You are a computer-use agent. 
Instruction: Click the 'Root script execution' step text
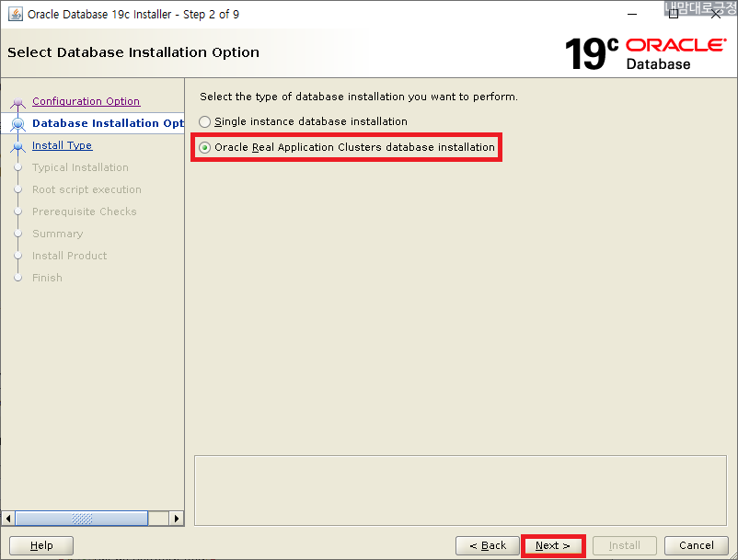tap(86, 189)
